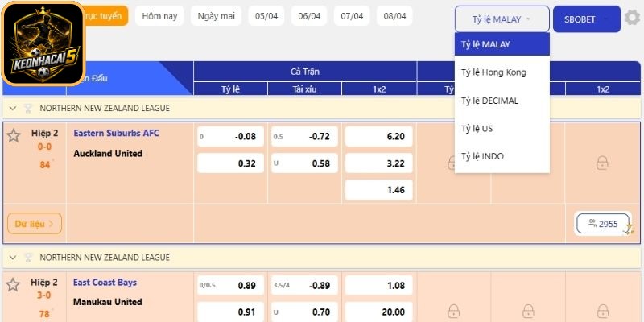Click the locked first-half 1x2 cell for Eastern Suburbs
Screen dimensions: 644x322
click(x=602, y=163)
